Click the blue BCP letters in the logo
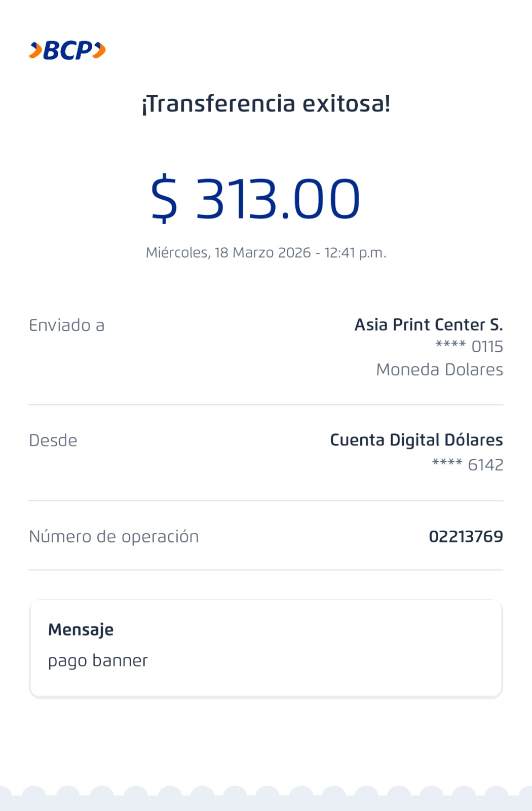532x811 pixels. coord(68,51)
